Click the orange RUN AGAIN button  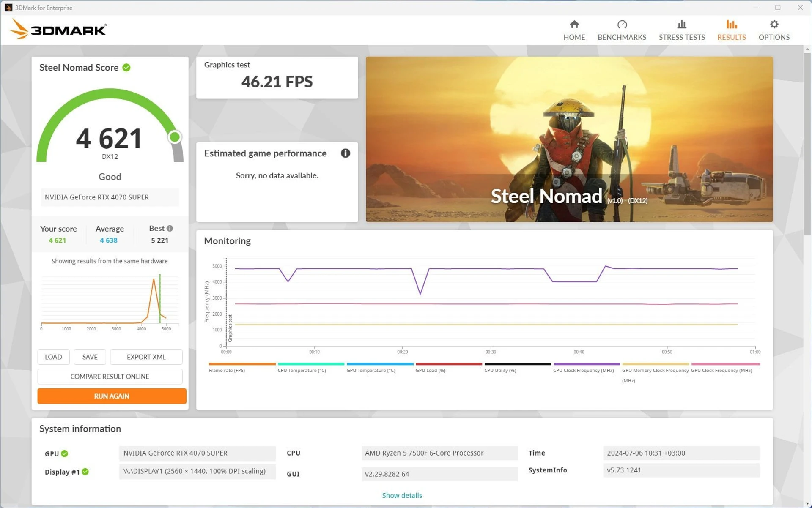112,396
